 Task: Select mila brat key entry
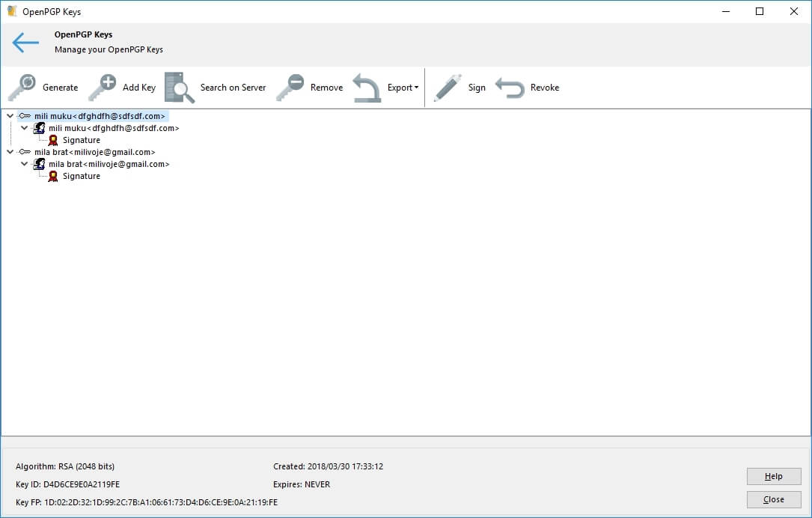(94, 152)
